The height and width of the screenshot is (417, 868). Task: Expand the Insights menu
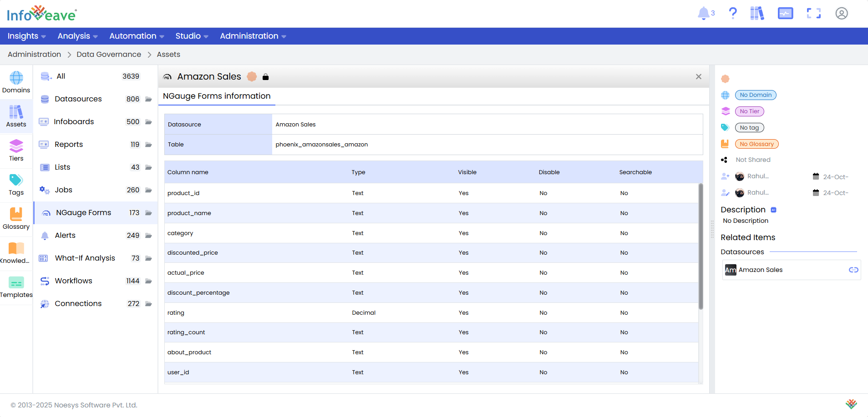[26, 36]
